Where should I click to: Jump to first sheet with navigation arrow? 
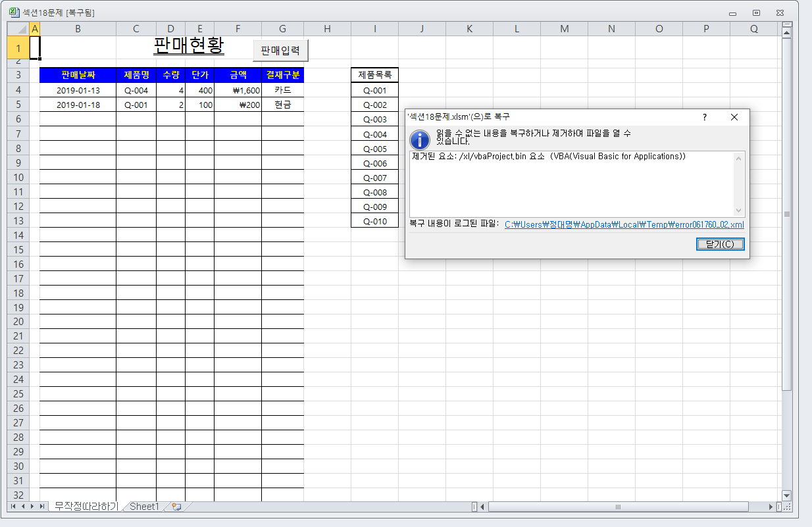[x=13, y=507]
